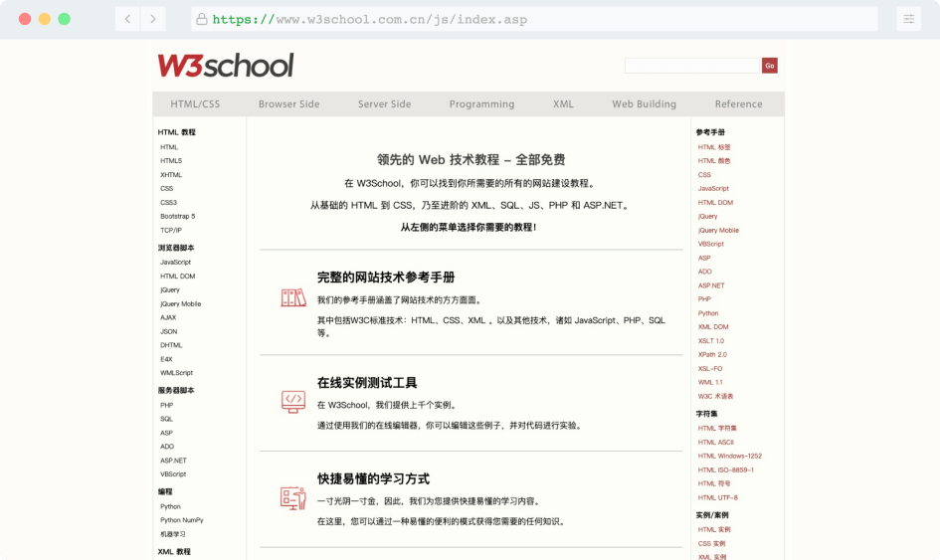Click the red macOS close button
This screenshot has height=560, width=940.
pyautogui.click(x=25, y=19)
